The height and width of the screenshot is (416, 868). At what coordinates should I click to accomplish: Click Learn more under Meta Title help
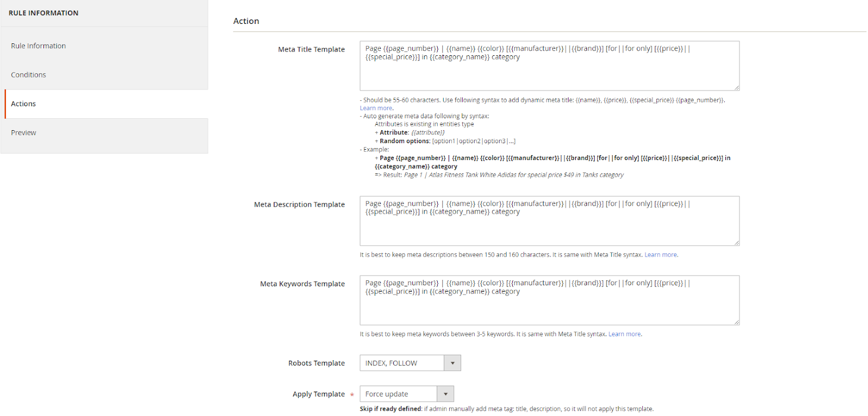pos(376,108)
